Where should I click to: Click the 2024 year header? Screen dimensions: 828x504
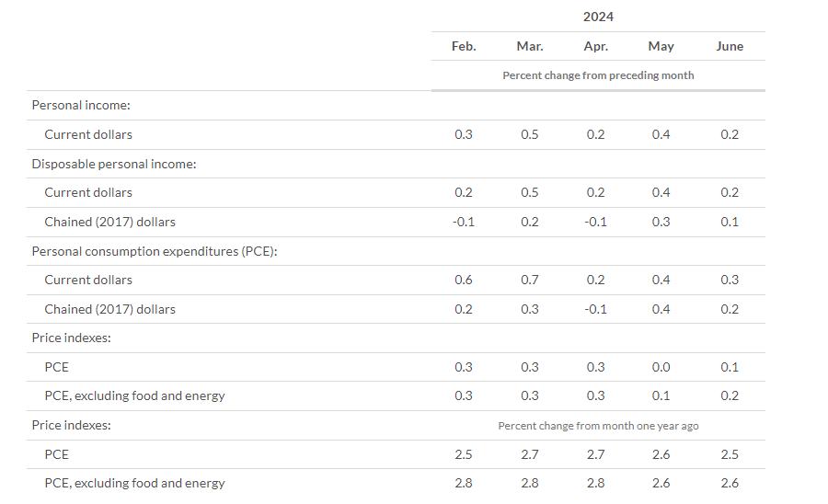coord(598,17)
